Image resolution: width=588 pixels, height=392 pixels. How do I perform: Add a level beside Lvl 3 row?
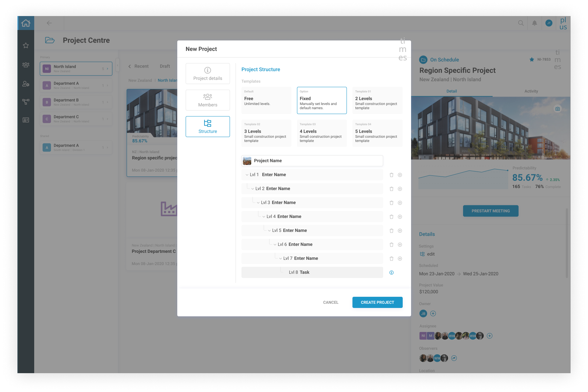point(400,203)
